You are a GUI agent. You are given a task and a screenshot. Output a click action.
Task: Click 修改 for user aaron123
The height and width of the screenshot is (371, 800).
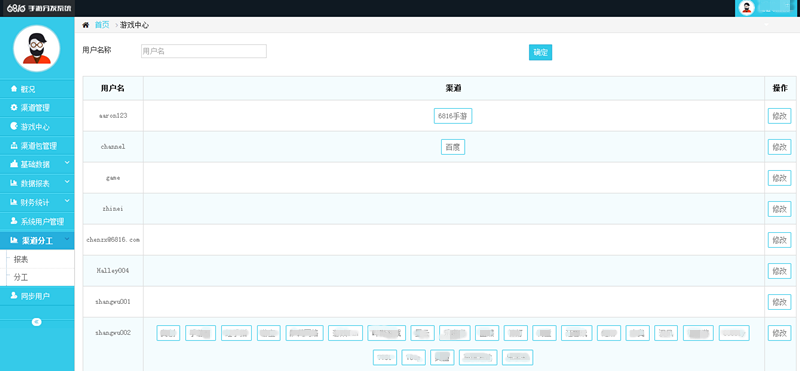pyautogui.click(x=779, y=116)
